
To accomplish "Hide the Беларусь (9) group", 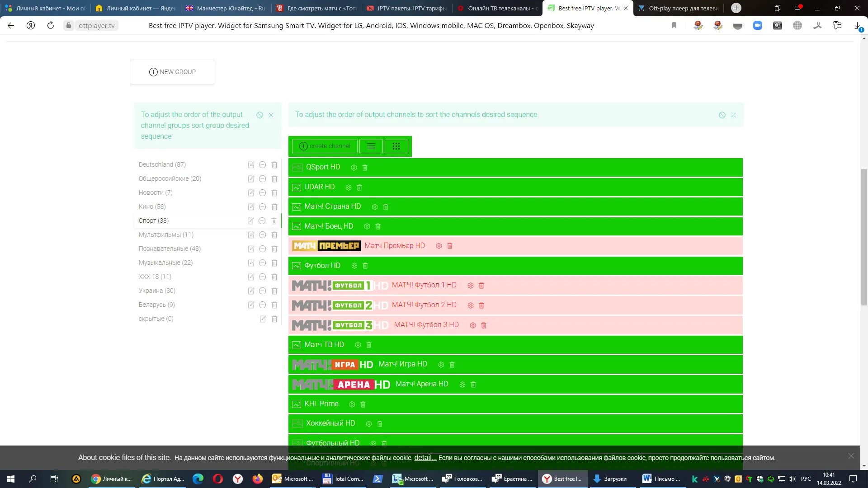I will (262, 305).
